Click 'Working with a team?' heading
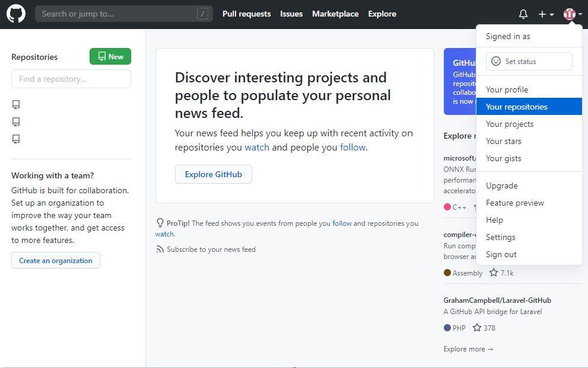588x368 pixels. 52,175
